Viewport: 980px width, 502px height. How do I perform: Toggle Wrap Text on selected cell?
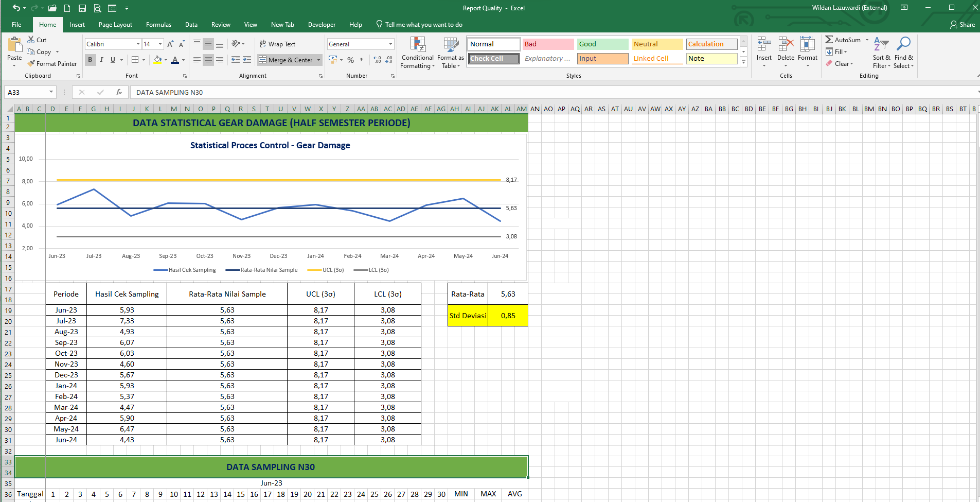pyautogui.click(x=277, y=44)
